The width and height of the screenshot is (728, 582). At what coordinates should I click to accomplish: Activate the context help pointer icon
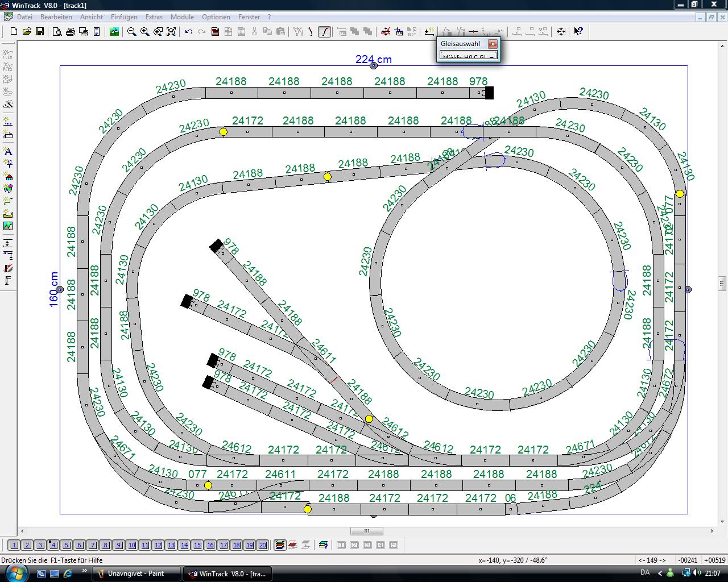click(578, 32)
